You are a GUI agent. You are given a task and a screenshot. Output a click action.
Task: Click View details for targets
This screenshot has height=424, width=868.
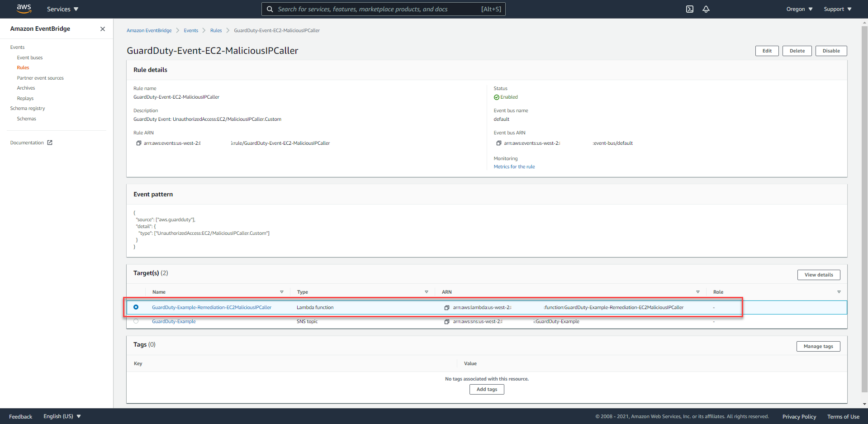(819, 275)
